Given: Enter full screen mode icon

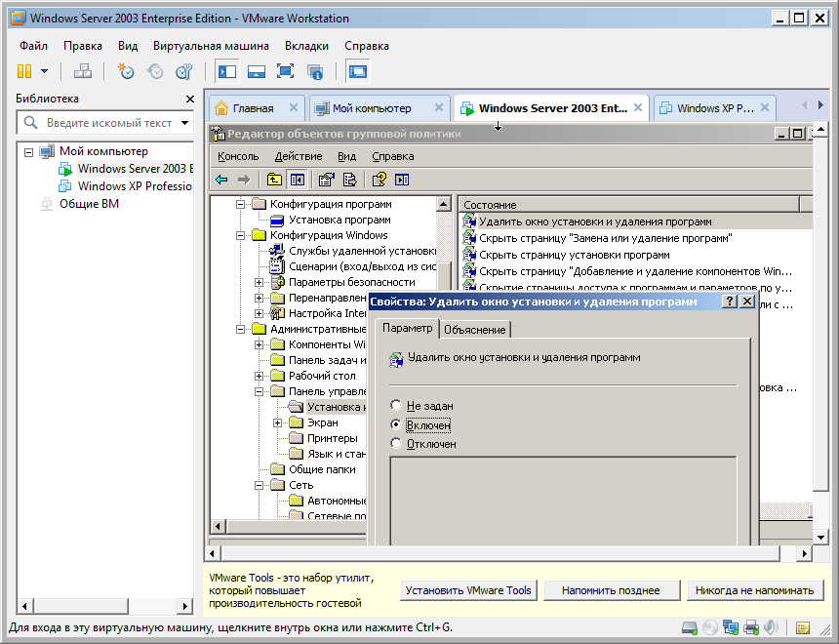Looking at the screenshot, I should (285, 71).
